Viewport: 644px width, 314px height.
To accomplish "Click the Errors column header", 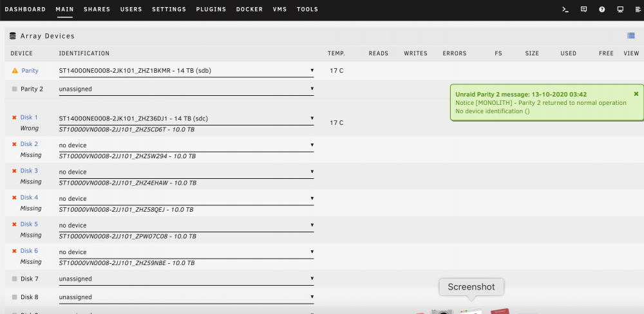I will tap(454, 53).
